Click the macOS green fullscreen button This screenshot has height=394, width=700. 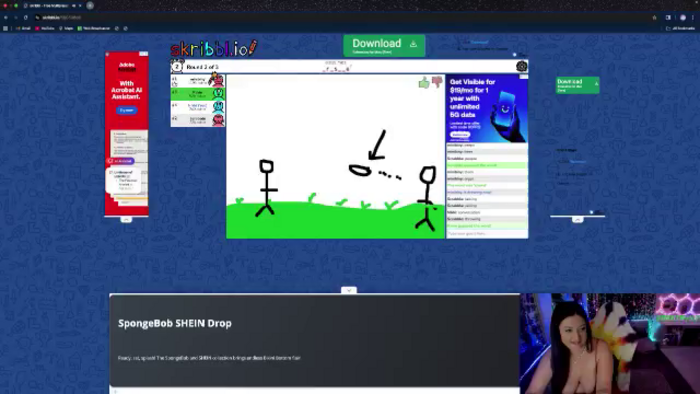pyautogui.click(x=16, y=6)
